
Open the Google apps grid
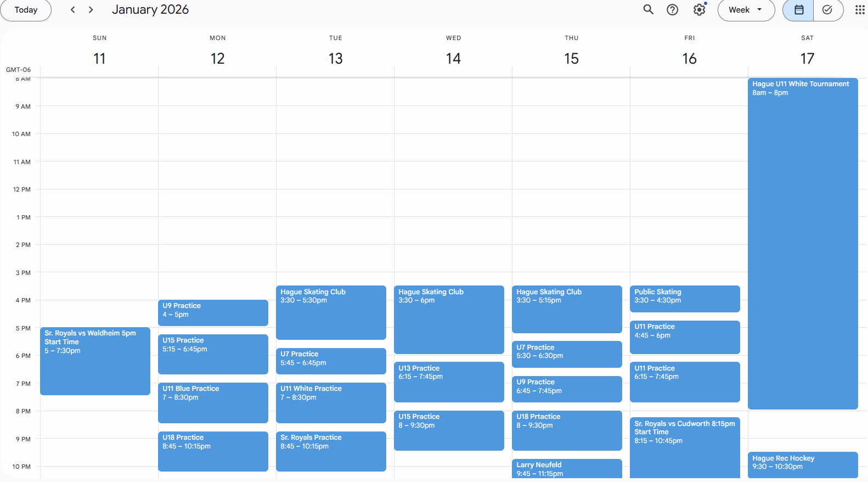[859, 10]
